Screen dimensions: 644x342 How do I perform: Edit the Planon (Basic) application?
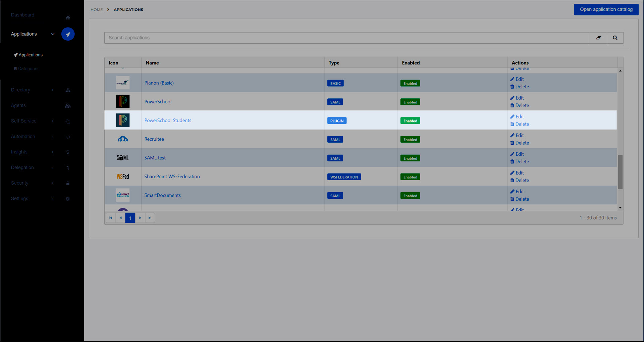tap(517, 79)
